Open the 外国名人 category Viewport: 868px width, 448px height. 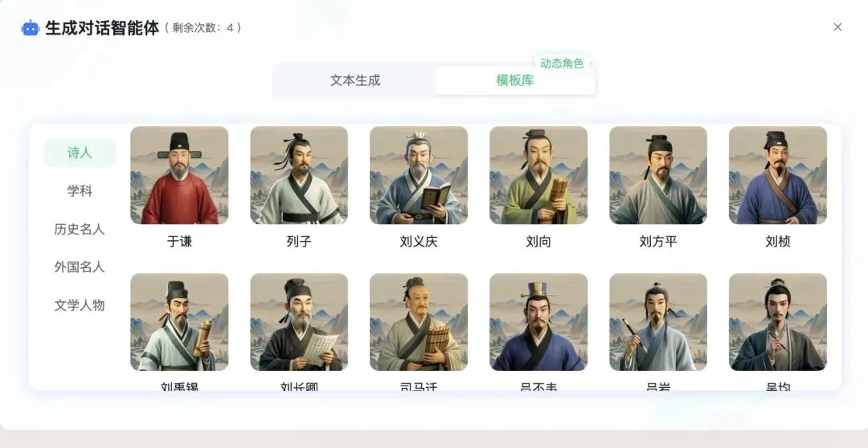[x=80, y=267]
